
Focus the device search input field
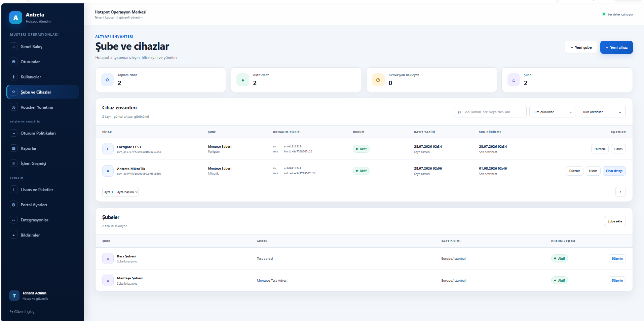(x=490, y=112)
